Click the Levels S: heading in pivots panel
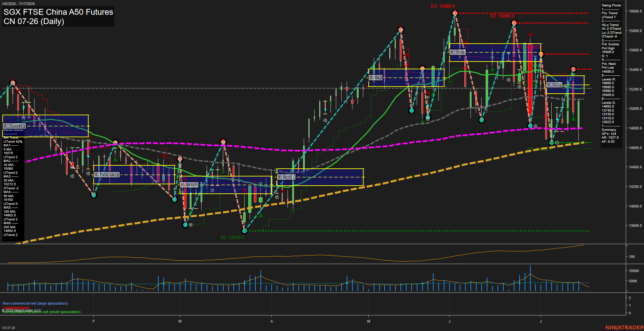Screen dimensions: 644x331 point(608,103)
